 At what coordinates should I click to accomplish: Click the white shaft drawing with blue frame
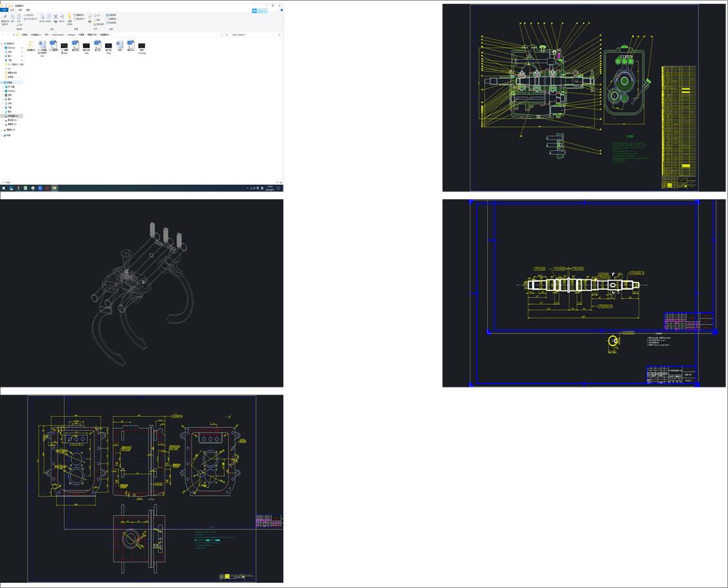[584, 293]
